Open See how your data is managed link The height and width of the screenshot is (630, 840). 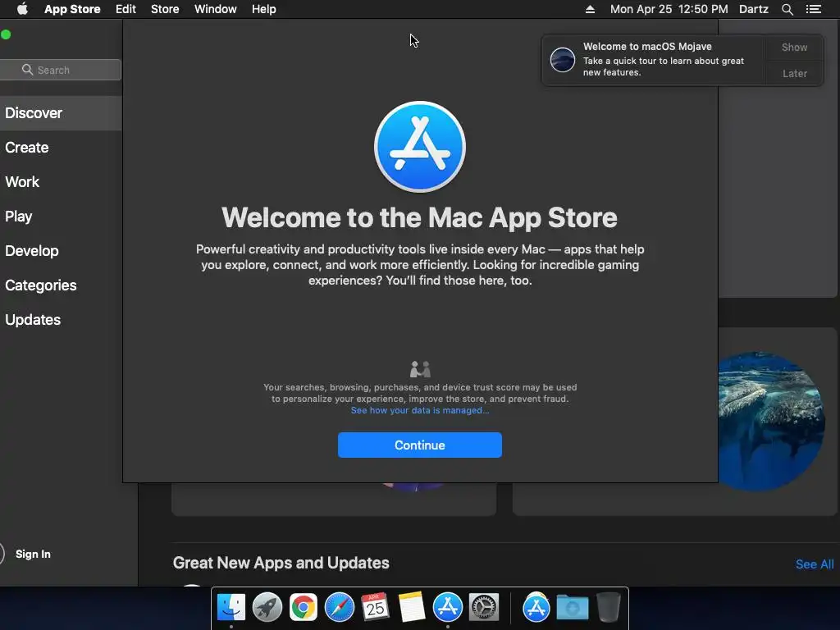pyautogui.click(x=420, y=410)
